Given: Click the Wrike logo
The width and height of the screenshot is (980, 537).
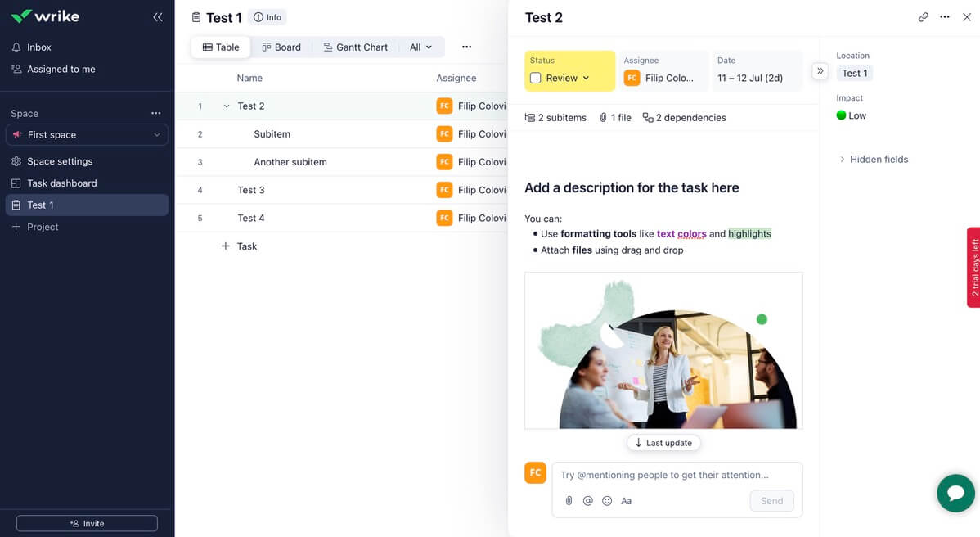Looking at the screenshot, I should pos(45,16).
